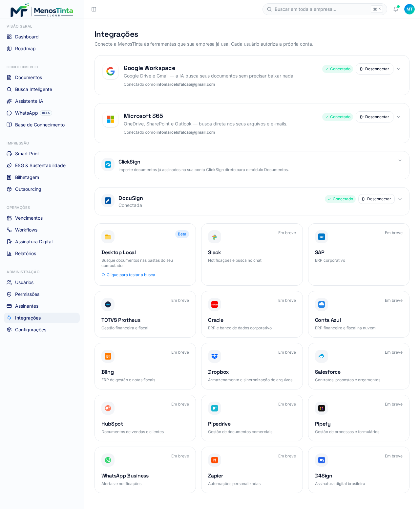Click the Microsoft 365 logo icon
The width and height of the screenshot is (420, 509).
111,119
